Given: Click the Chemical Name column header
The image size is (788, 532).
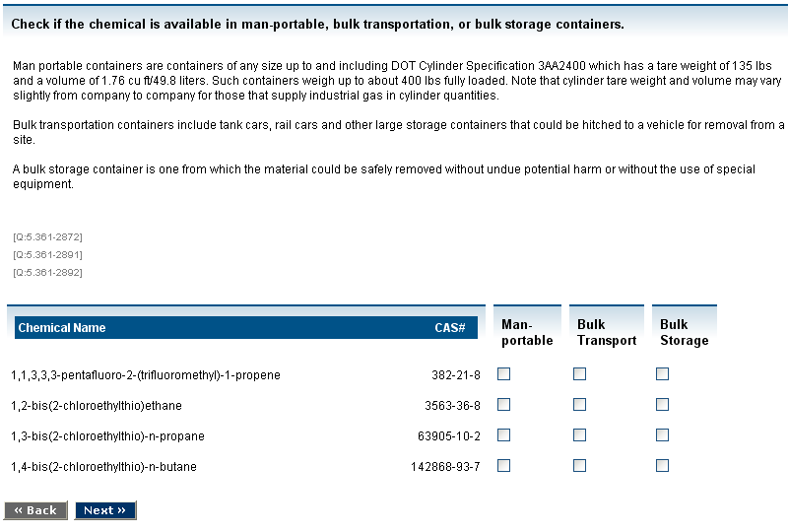Looking at the screenshot, I should point(62,328).
